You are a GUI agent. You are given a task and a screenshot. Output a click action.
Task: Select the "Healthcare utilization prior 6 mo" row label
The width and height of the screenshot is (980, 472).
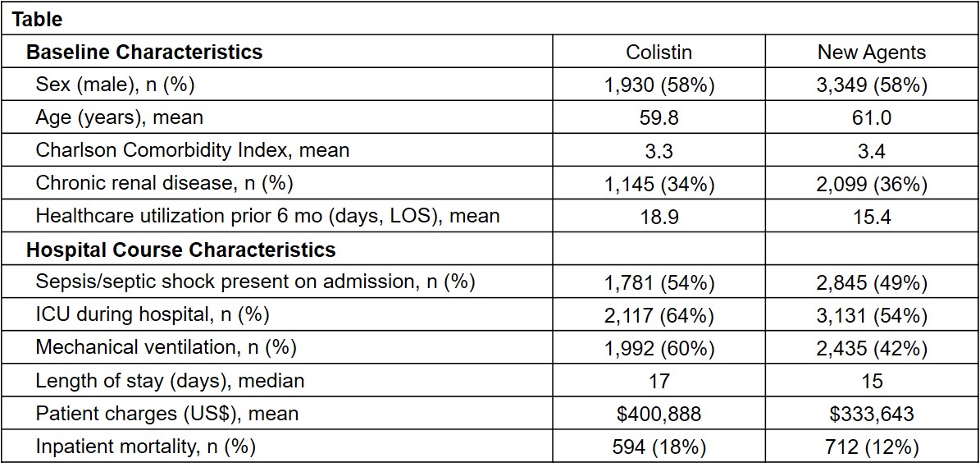click(267, 216)
